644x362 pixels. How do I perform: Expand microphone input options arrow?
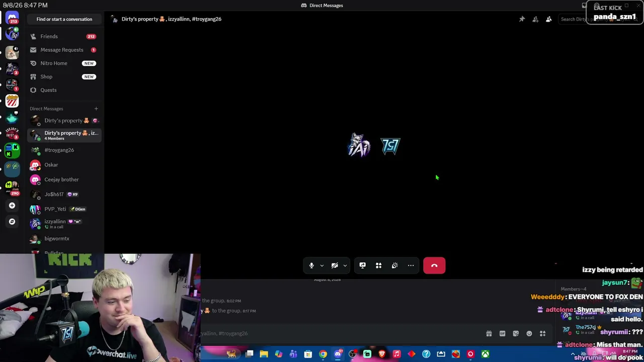pyautogui.click(x=322, y=265)
